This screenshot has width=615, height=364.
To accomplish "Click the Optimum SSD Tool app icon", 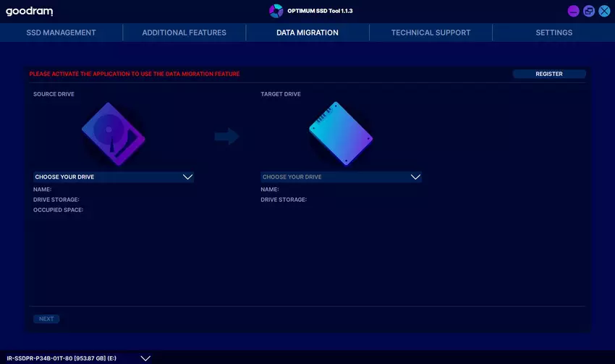I will click(x=276, y=11).
